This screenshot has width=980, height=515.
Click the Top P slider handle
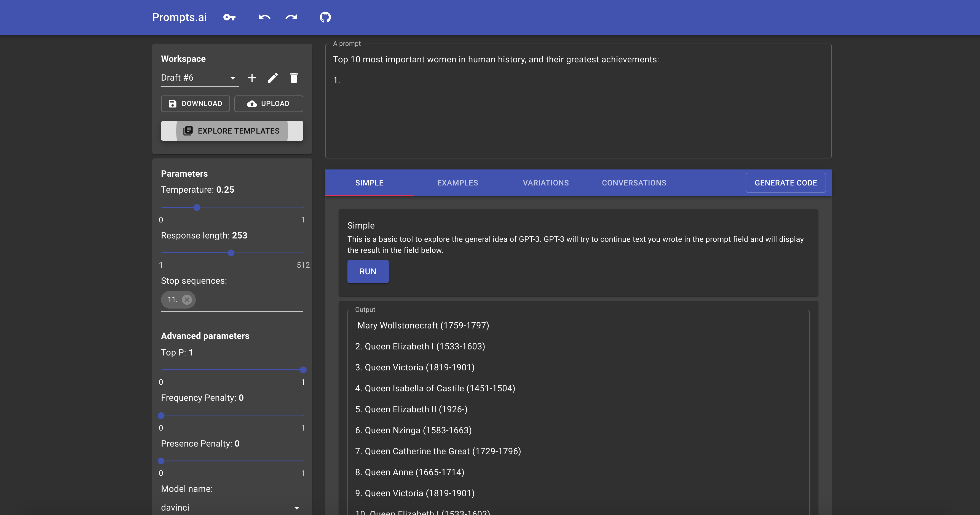303,370
